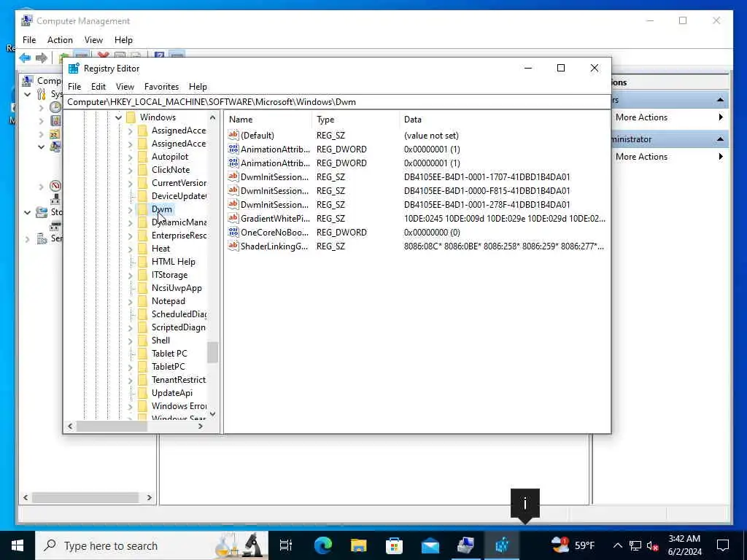The width and height of the screenshot is (747, 560).
Task: Open Registry Editor Help menu
Action: pos(198,87)
